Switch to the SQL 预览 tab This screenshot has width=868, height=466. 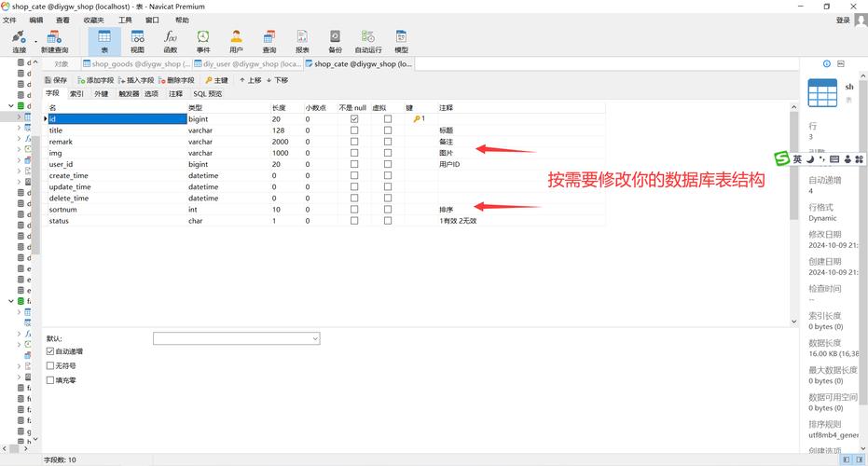coord(208,94)
